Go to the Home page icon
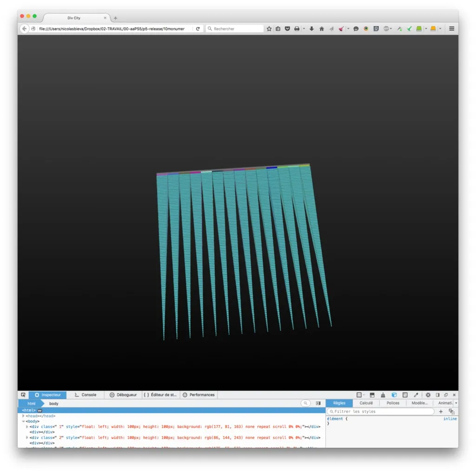The width and height of the screenshot is (476, 473). [x=321, y=29]
